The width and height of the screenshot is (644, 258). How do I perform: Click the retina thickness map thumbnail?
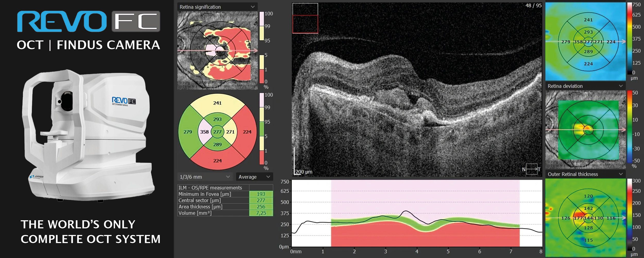click(x=585, y=42)
